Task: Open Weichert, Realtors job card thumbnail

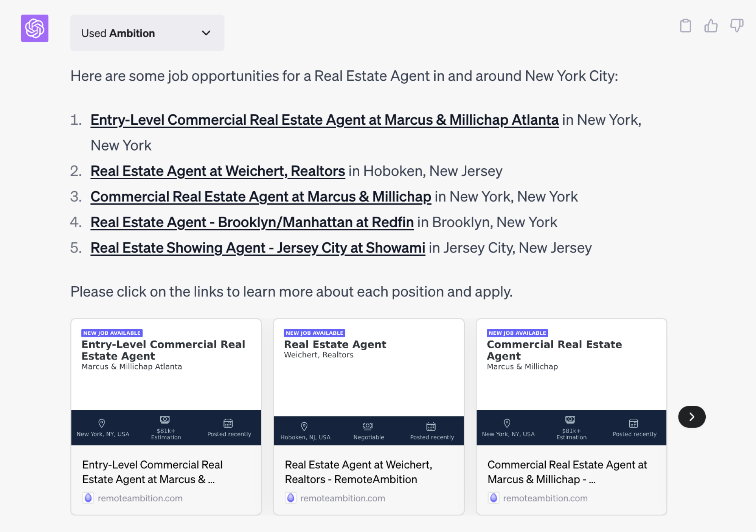Action: (369, 382)
